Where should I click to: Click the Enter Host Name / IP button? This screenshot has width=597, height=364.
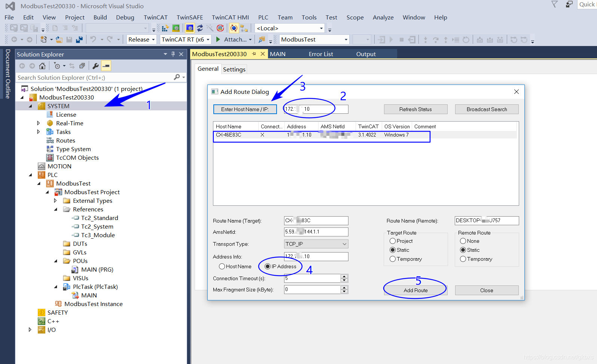coord(245,109)
